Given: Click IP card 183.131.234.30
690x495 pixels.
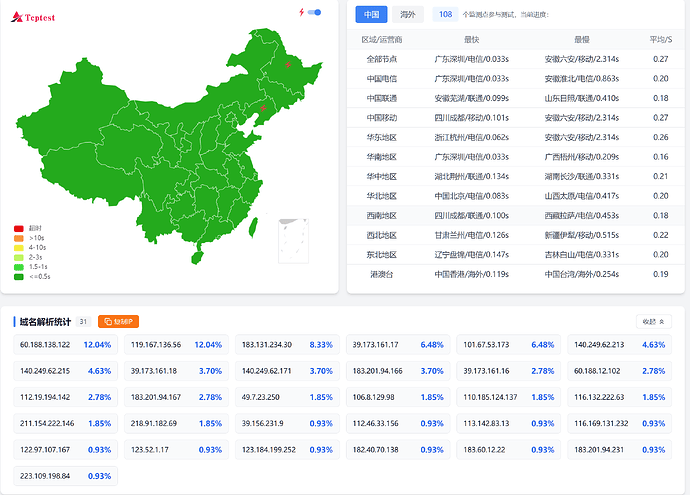Looking at the screenshot, I should [287, 345].
